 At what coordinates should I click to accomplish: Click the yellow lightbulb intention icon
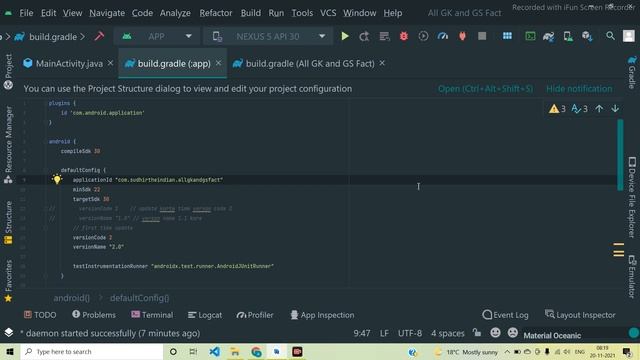[57, 179]
